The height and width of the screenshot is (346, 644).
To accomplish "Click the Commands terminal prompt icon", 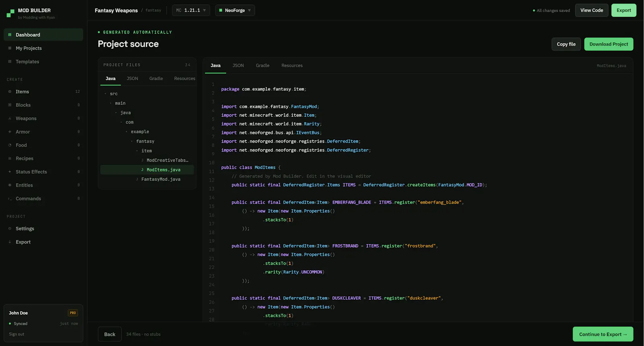I will (10, 199).
